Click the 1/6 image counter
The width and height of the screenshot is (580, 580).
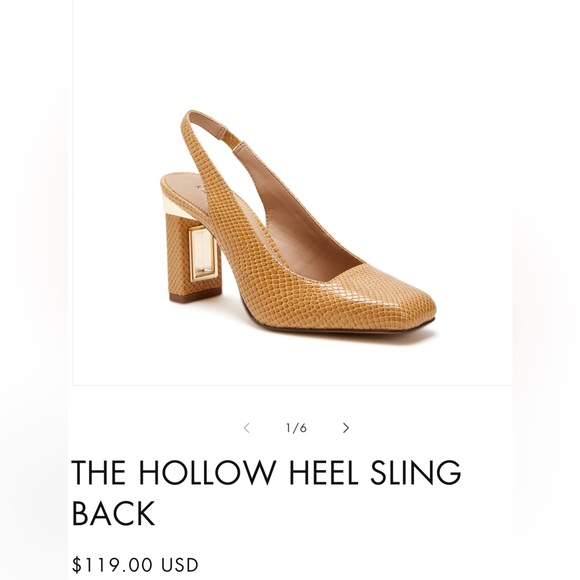(296, 428)
